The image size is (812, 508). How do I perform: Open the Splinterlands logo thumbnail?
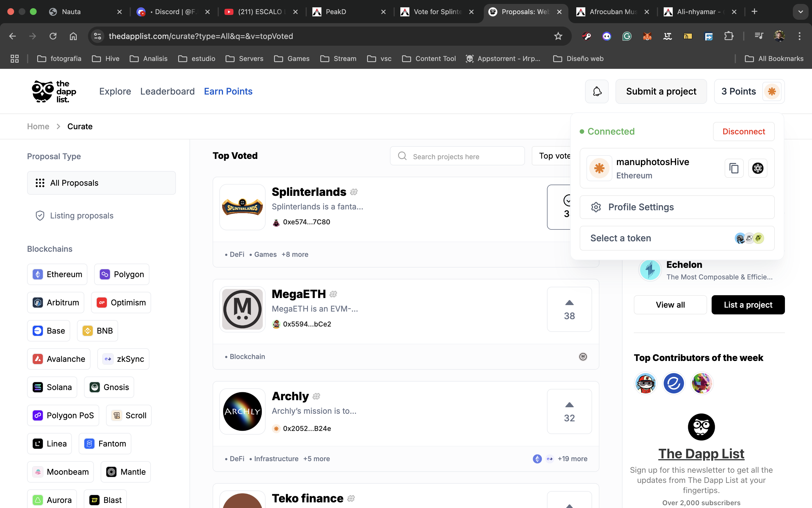(x=242, y=207)
